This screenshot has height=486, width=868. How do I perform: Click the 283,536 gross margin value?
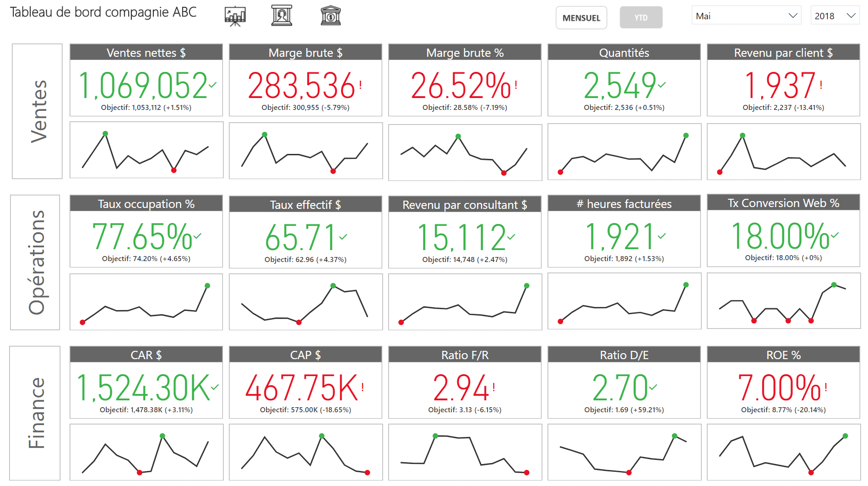(x=301, y=86)
